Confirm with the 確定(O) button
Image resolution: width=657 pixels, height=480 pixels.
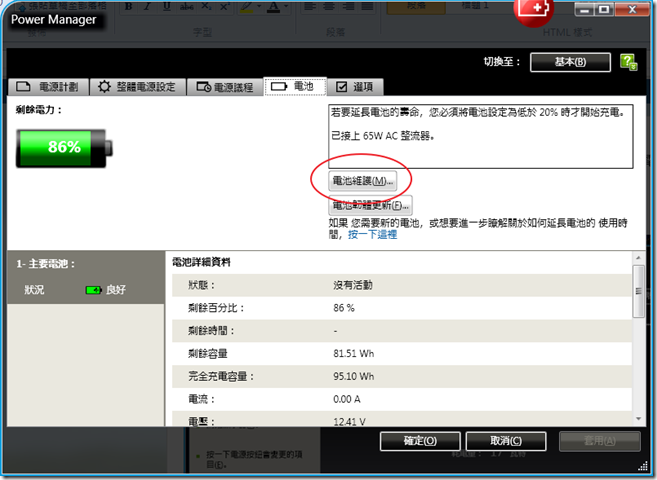(x=420, y=441)
